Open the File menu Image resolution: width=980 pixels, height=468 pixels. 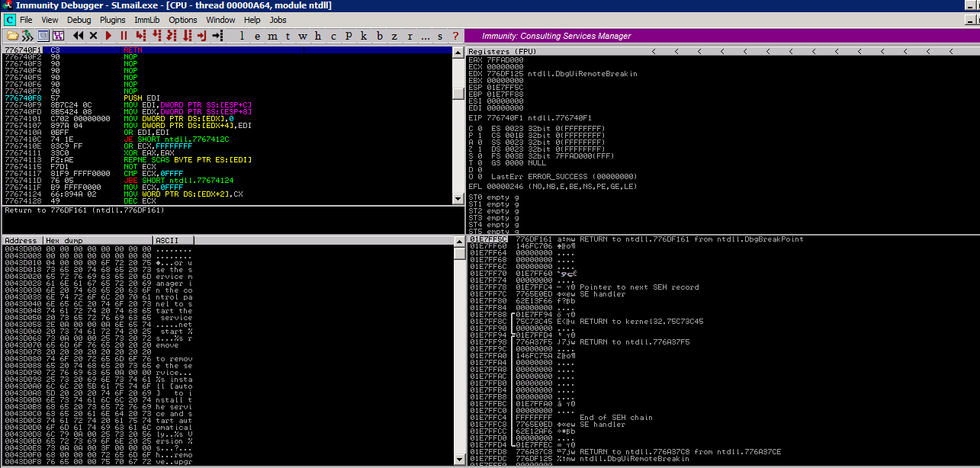(x=26, y=20)
